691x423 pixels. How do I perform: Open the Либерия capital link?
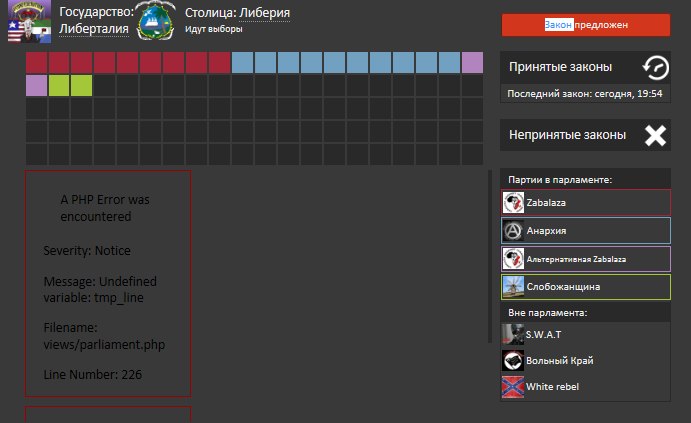264,13
